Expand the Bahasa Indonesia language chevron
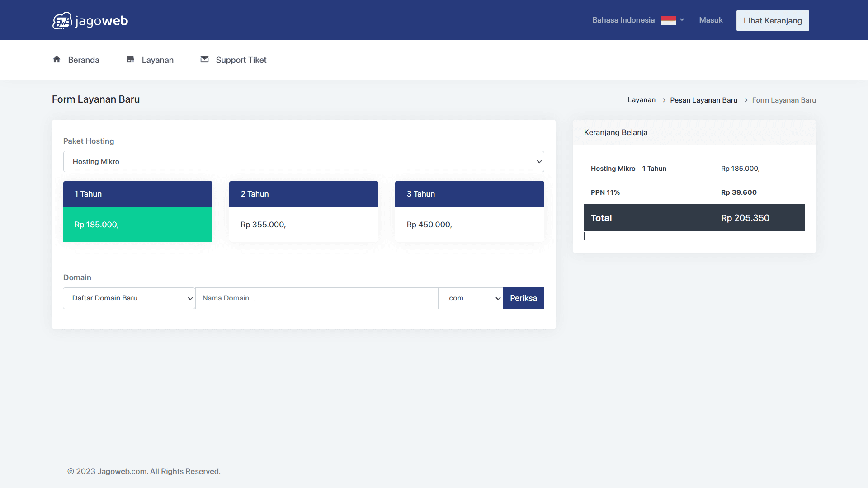 (682, 20)
